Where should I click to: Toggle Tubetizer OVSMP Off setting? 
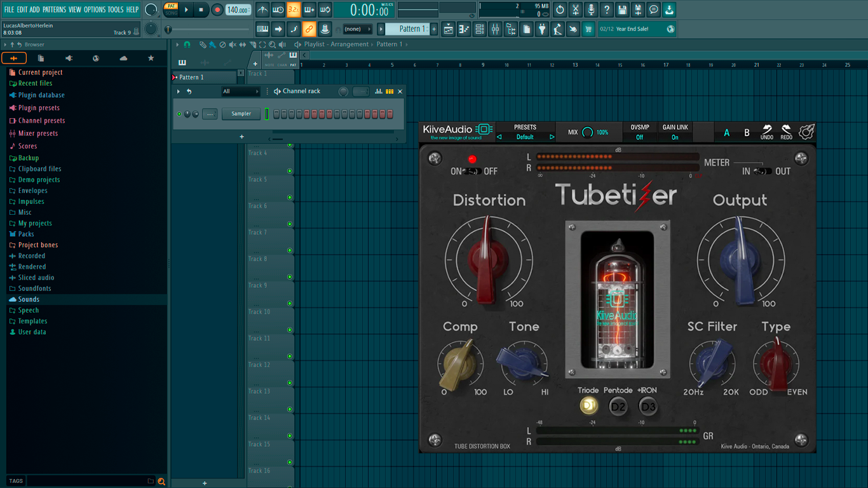point(639,132)
